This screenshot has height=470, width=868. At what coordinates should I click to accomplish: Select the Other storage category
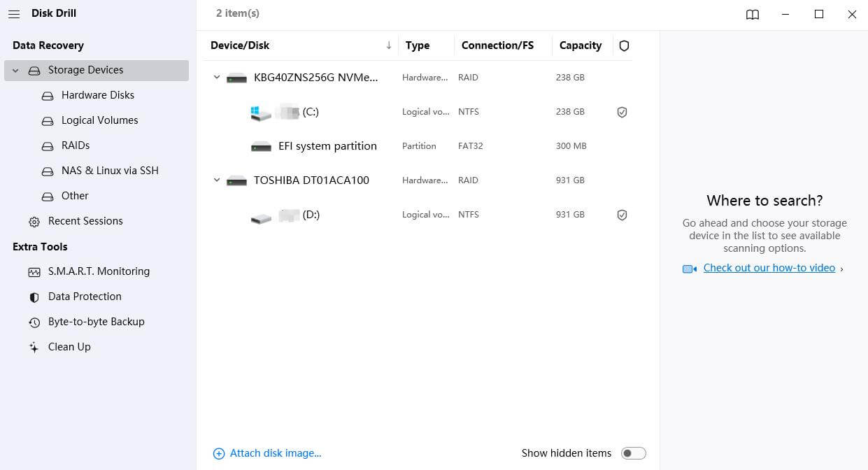pos(75,196)
